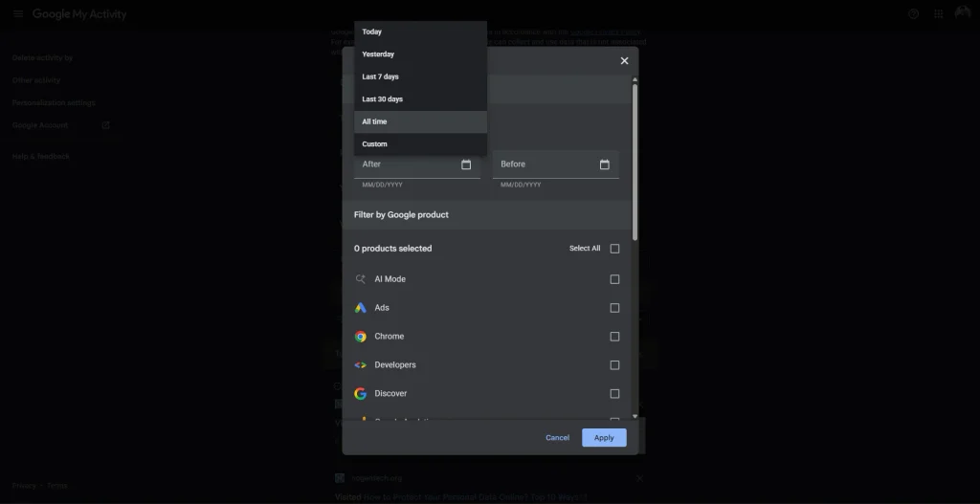Check the Ads checkbox
Screen dimensions: 980x504
pyautogui.click(x=615, y=308)
